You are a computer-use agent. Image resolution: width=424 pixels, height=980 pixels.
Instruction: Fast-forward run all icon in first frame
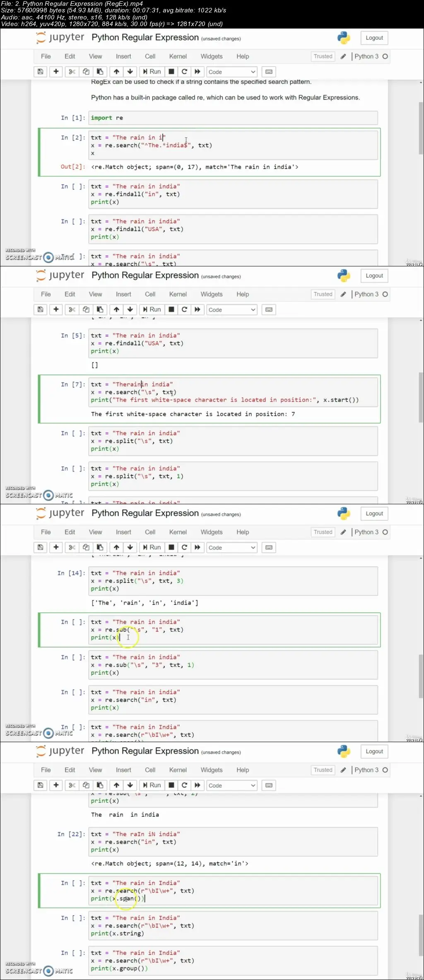click(x=198, y=72)
